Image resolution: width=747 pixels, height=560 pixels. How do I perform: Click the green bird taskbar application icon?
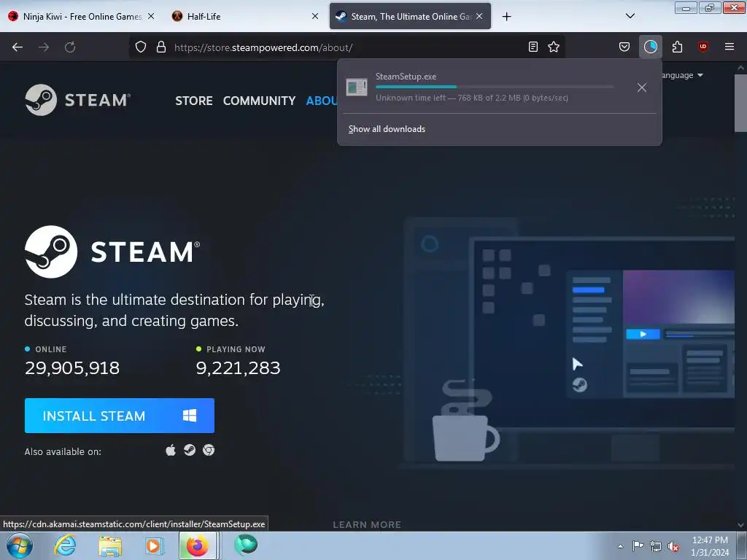click(x=246, y=545)
